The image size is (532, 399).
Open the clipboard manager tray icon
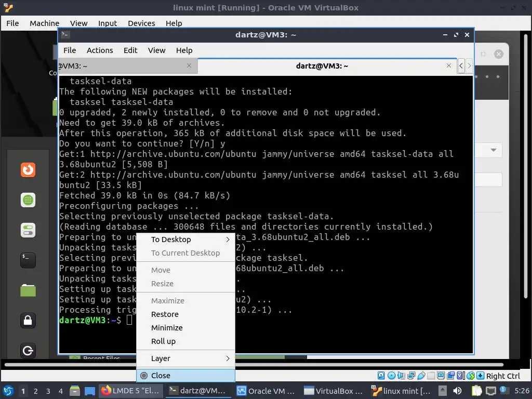476,391
